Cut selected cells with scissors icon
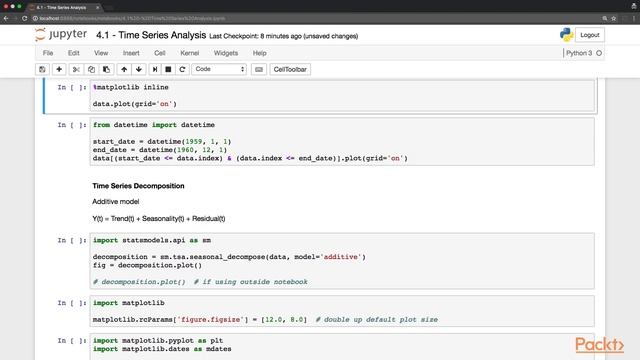 point(76,69)
